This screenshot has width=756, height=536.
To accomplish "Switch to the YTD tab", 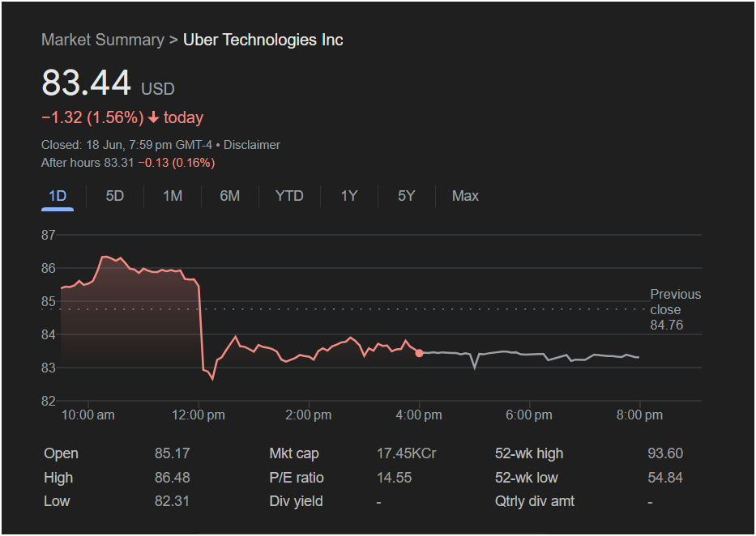I will coord(289,196).
